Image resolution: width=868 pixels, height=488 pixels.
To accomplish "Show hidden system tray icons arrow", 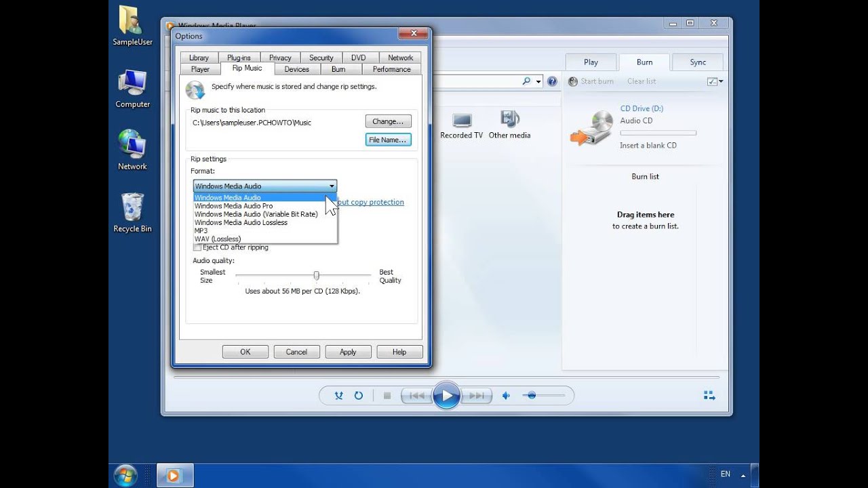I will [x=744, y=475].
